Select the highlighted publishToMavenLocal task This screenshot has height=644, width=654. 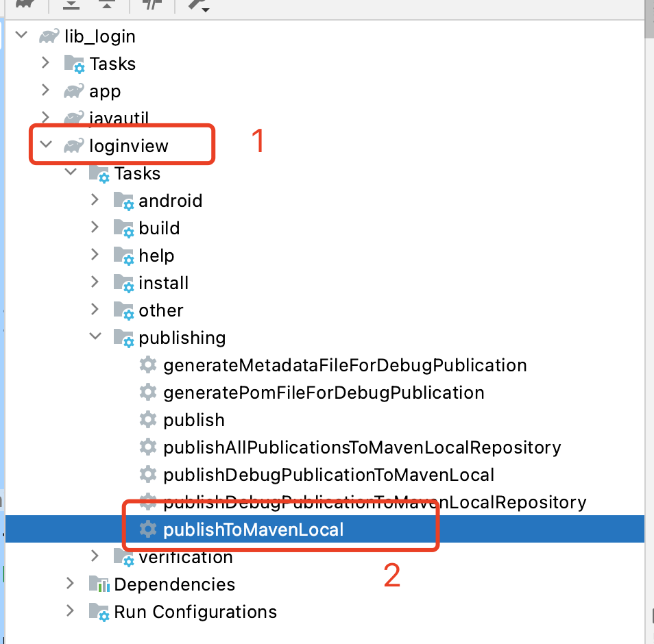[253, 530]
